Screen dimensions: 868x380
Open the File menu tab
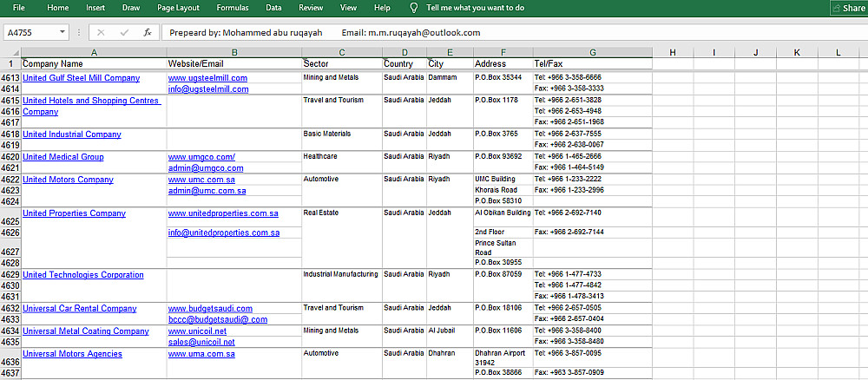coord(19,8)
